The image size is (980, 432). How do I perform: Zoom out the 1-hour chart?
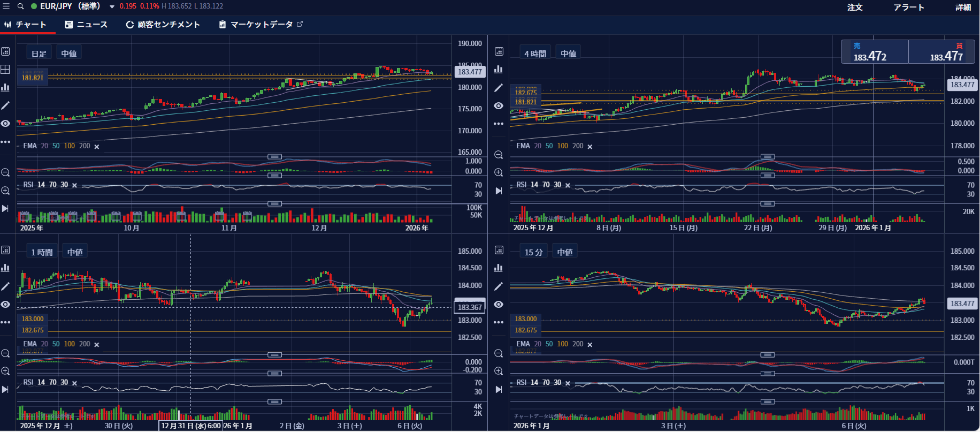(5, 353)
